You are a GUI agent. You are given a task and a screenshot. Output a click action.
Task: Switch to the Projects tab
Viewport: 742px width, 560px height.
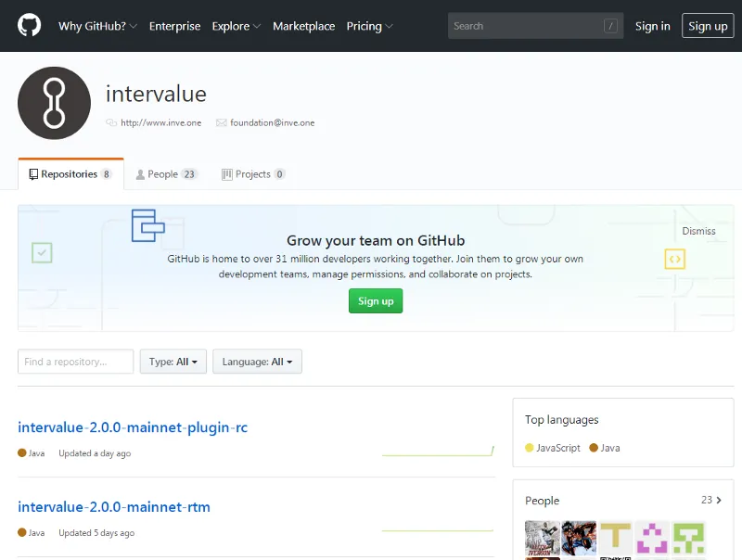tap(253, 174)
